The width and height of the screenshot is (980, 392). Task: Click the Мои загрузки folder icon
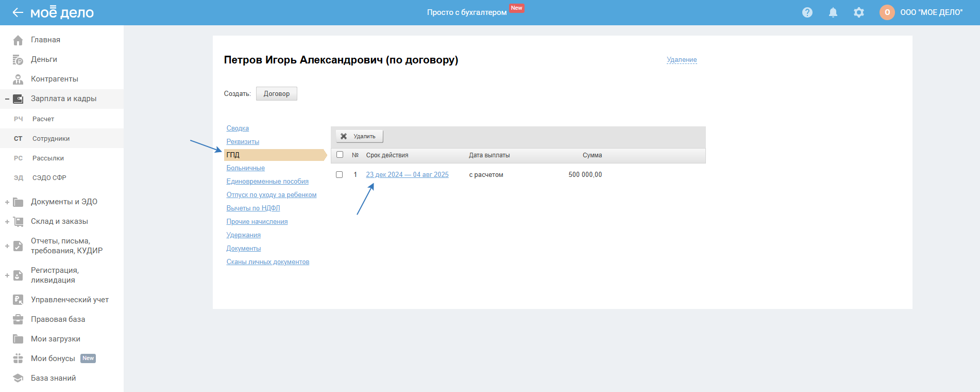(x=18, y=339)
